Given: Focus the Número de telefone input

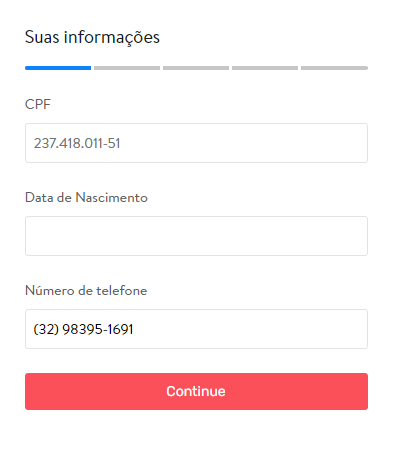Looking at the screenshot, I should point(196,329).
